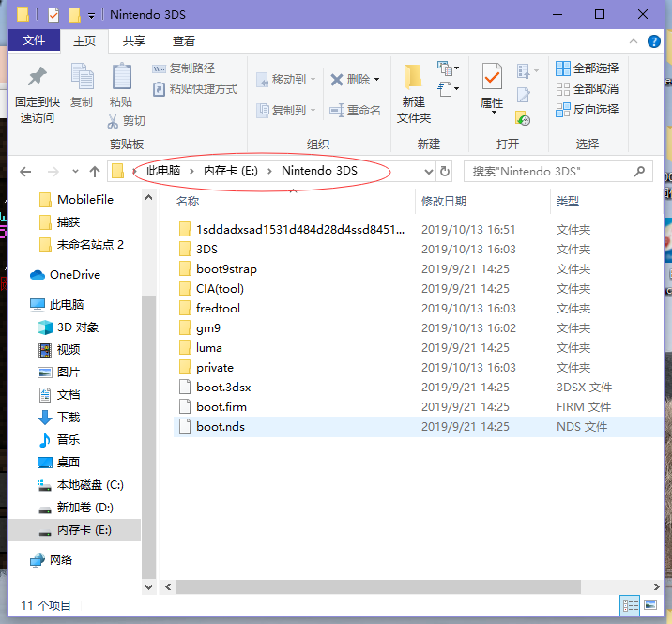Select the boot.firm file
672x624 pixels.
tap(221, 407)
